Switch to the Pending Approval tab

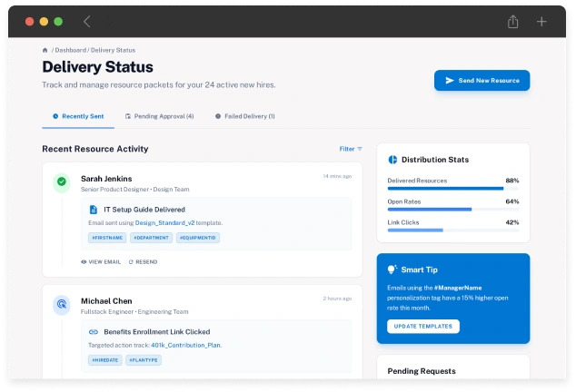click(x=159, y=116)
